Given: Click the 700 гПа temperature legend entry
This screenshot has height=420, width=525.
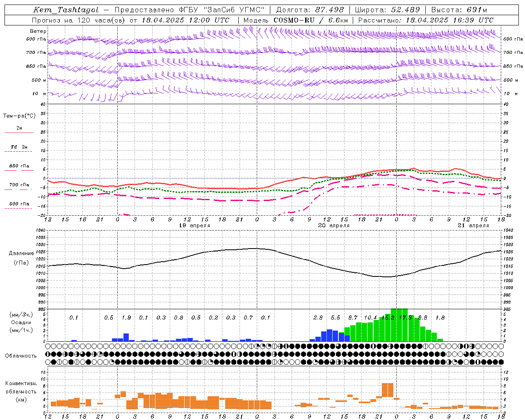Looking at the screenshot, I should (x=19, y=186).
